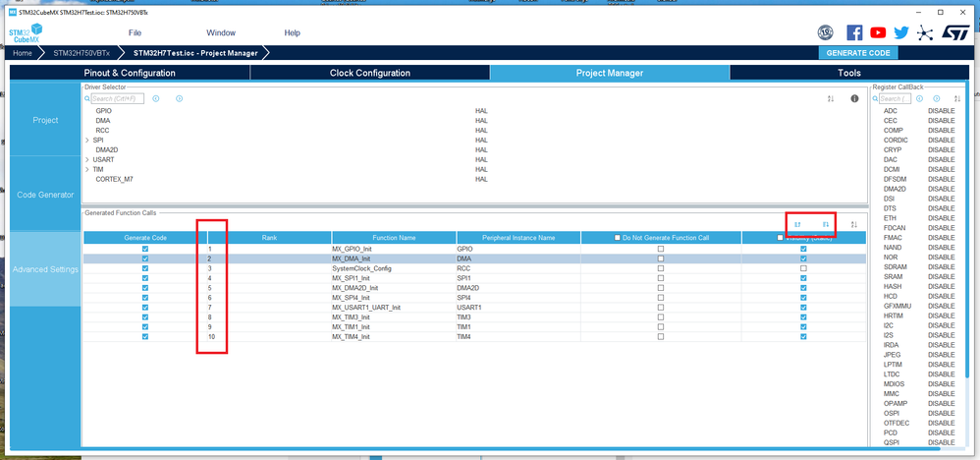
Task: Open ST's YouTube channel icon
Action: pyautogui.click(x=878, y=32)
